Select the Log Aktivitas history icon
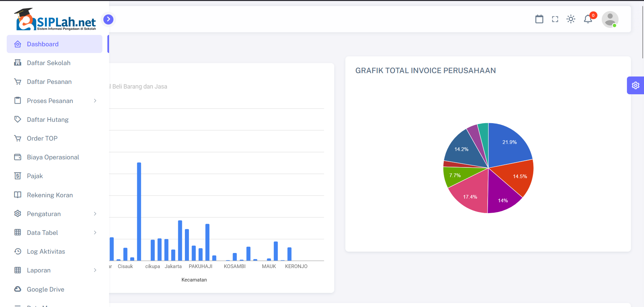The height and width of the screenshot is (307, 644). click(x=18, y=251)
